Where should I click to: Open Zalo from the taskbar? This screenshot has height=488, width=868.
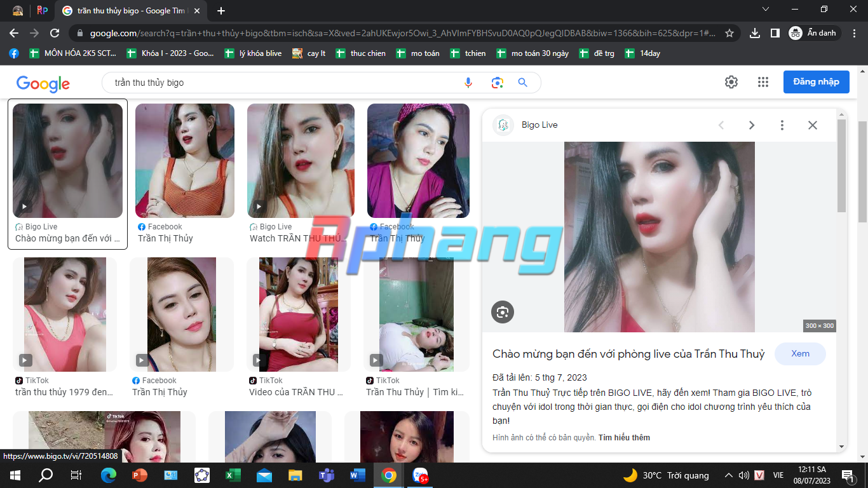tap(421, 475)
